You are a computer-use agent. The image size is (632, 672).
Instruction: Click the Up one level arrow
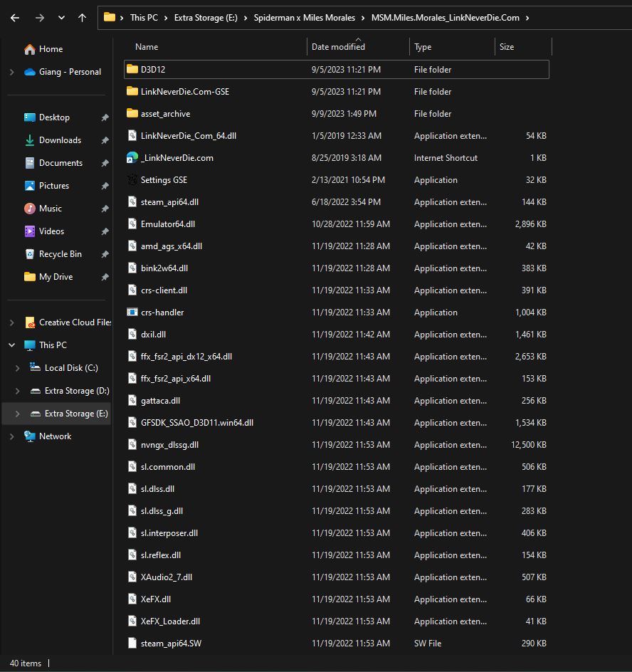[83, 18]
